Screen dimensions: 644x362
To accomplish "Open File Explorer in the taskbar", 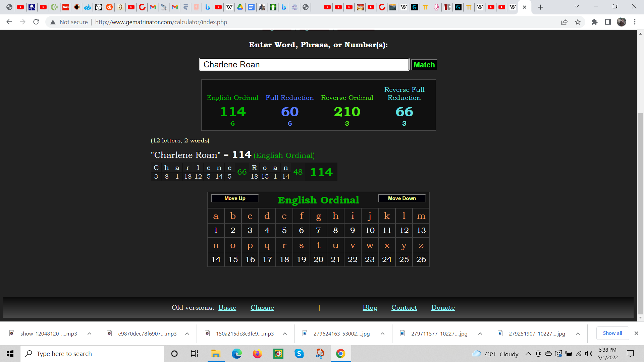I will point(216,354).
